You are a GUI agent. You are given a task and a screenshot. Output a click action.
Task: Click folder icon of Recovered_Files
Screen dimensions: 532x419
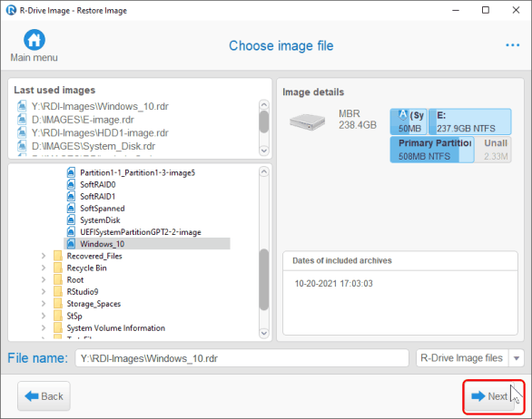click(x=58, y=256)
